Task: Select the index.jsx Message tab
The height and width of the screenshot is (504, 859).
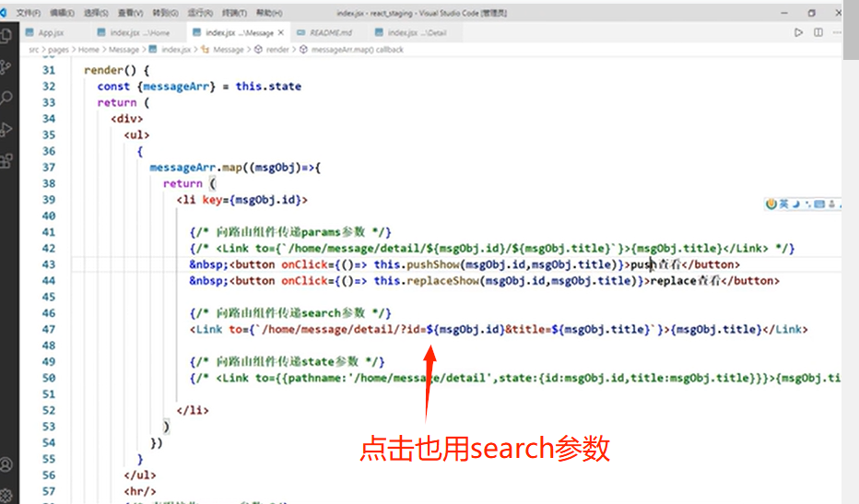Action: pyautogui.click(x=239, y=33)
